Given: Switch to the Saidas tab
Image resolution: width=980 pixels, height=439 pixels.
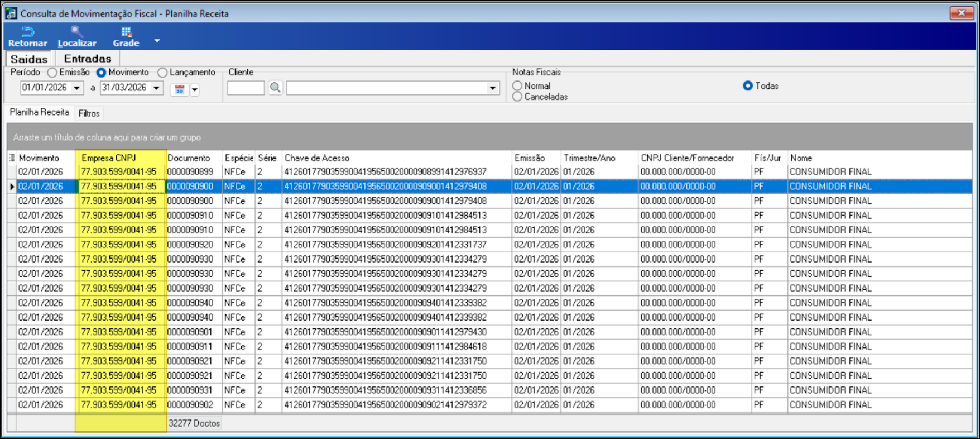Looking at the screenshot, I should pos(29,59).
